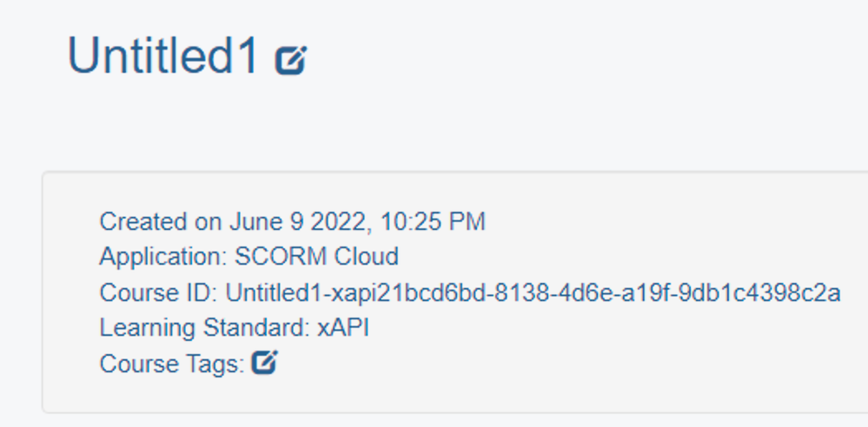The height and width of the screenshot is (427, 868).
Task: Select the SCORM Cloud application value
Action: click(x=316, y=257)
